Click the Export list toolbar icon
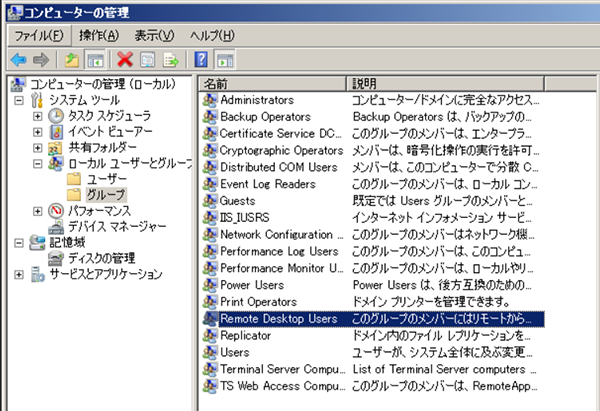 tap(171, 60)
